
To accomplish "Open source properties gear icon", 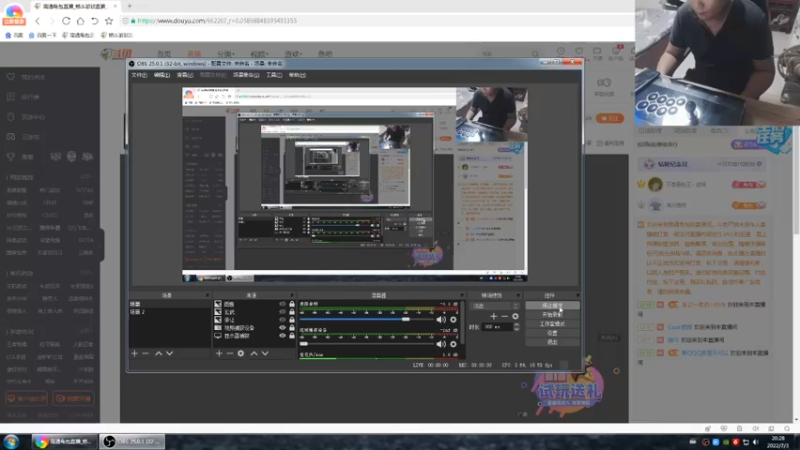I will tap(241, 353).
